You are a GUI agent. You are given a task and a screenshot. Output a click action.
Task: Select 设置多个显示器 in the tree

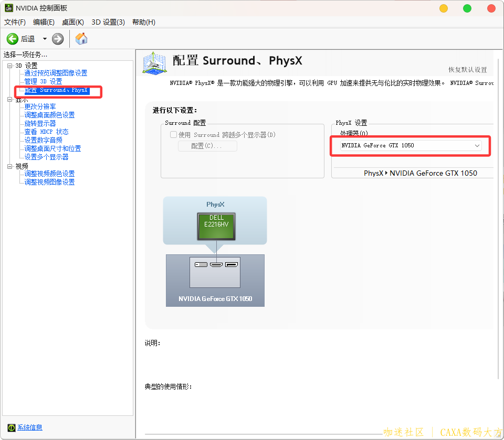46,157
